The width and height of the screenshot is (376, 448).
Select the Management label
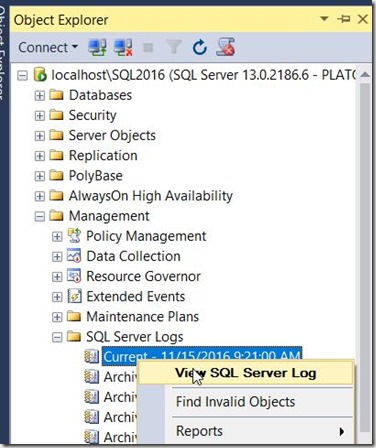[109, 216]
